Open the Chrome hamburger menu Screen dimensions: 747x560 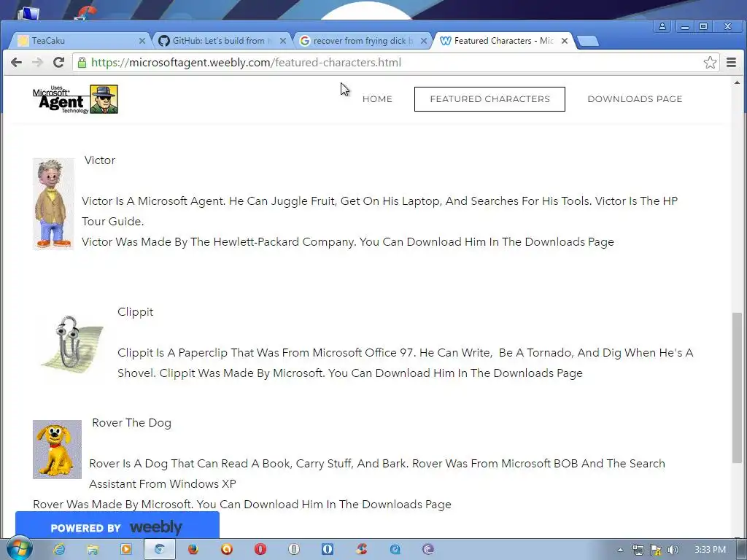point(731,63)
